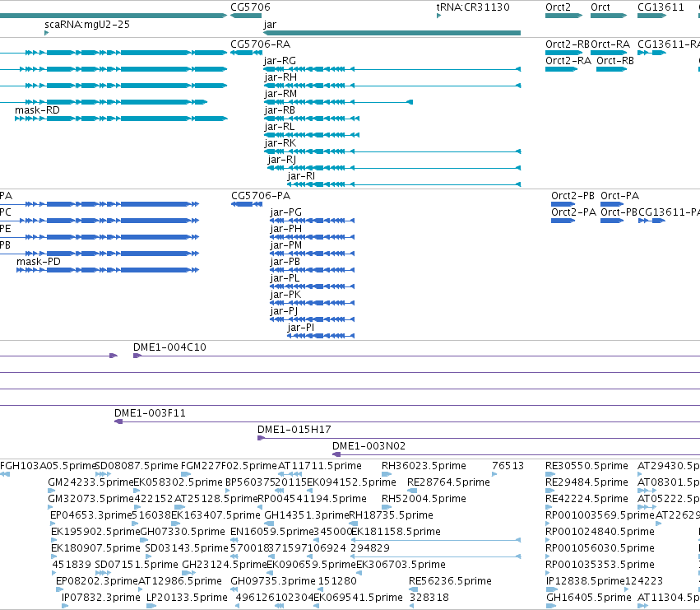Select the jar-PG protein label

[285, 212]
